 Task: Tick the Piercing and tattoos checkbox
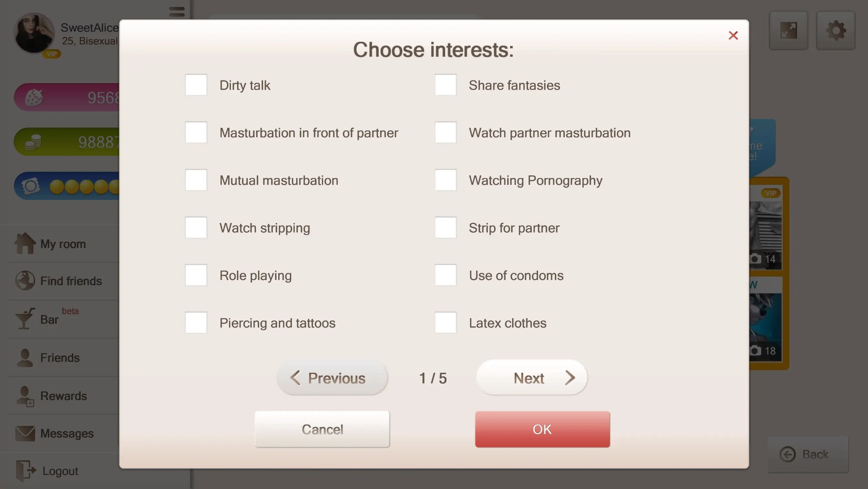(196, 323)
